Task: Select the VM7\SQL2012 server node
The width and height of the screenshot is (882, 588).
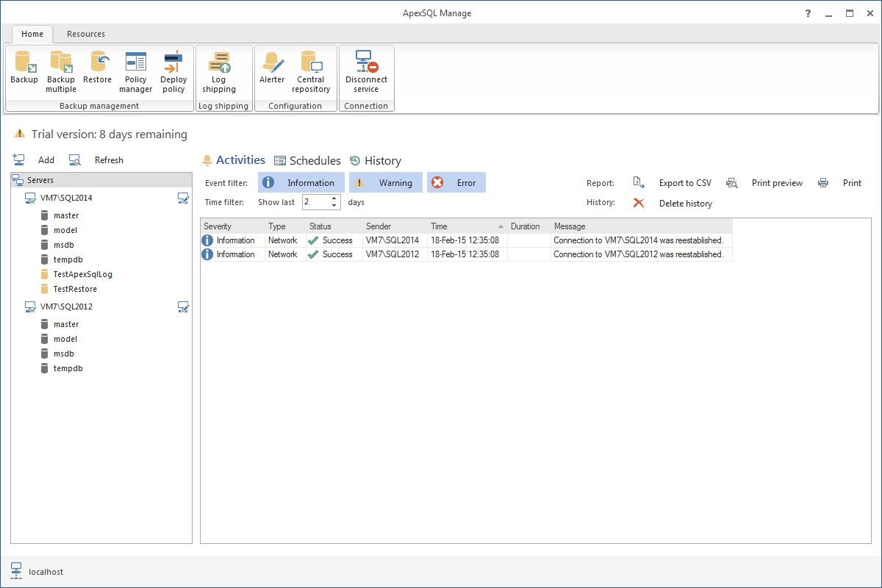Action: (66, 306)
